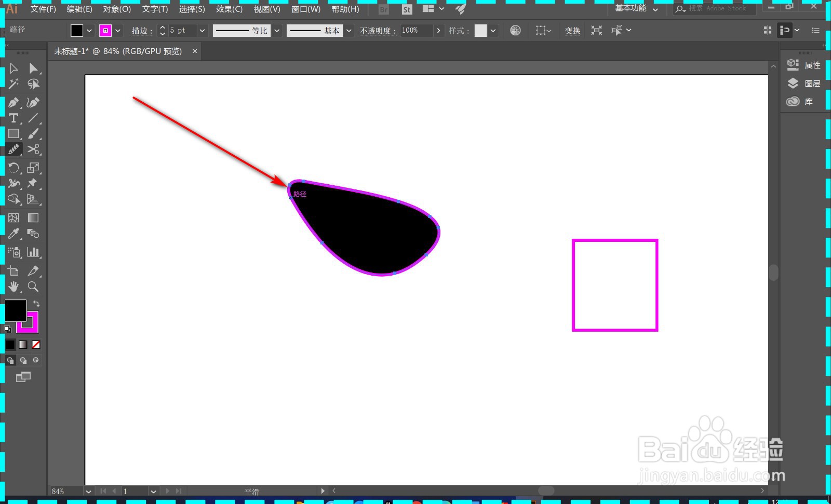Select the highlighted Smooth/Shaper pencil tool
831x504 pixels.
14,149
